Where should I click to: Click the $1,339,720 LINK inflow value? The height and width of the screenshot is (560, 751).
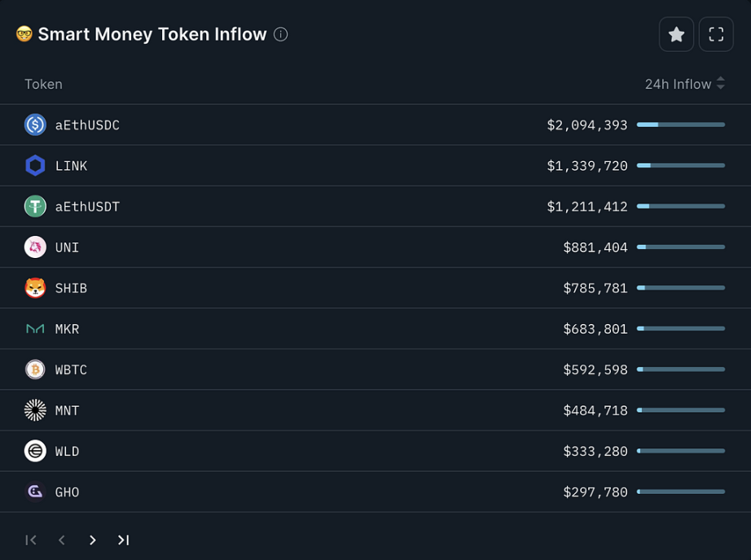587,165
